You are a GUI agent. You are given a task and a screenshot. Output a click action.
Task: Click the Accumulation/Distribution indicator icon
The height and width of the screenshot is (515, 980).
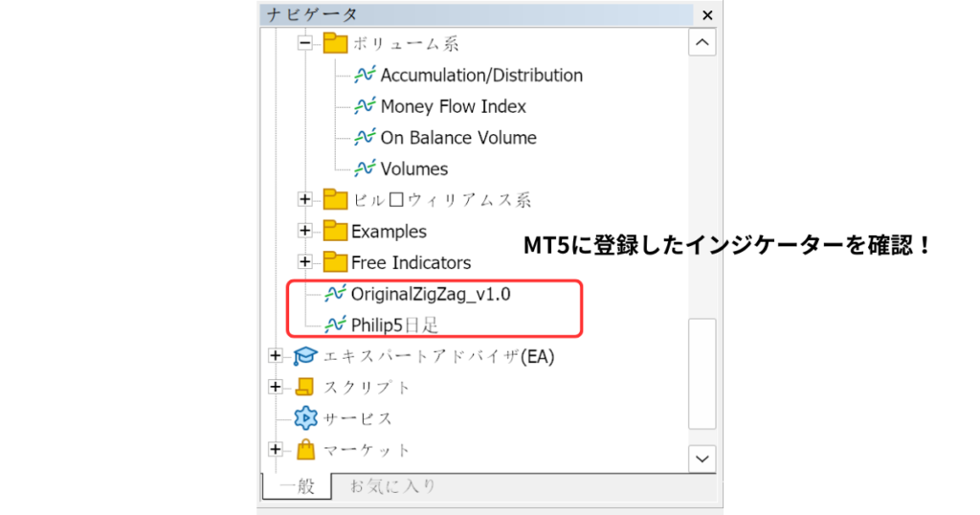365,75
